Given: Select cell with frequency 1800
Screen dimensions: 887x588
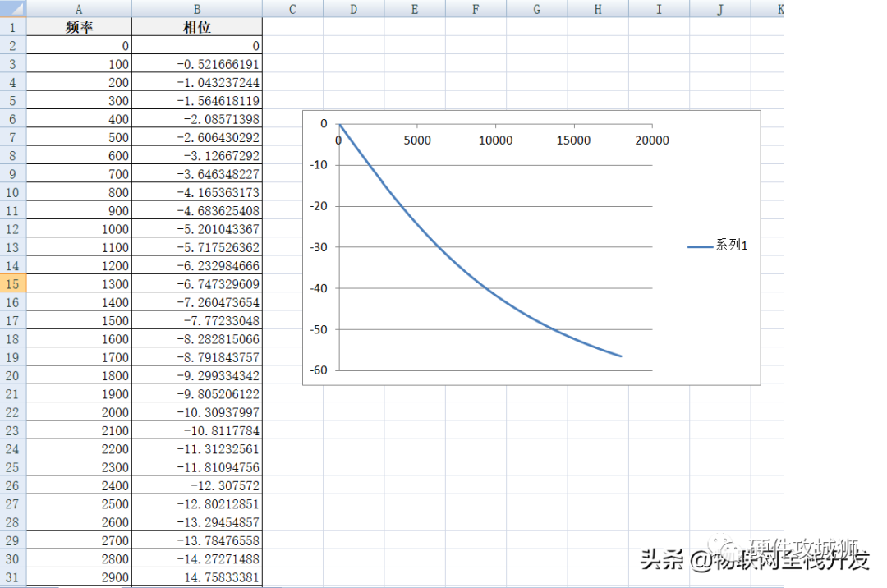Looking at the screenshot, I should pos(79,375).
